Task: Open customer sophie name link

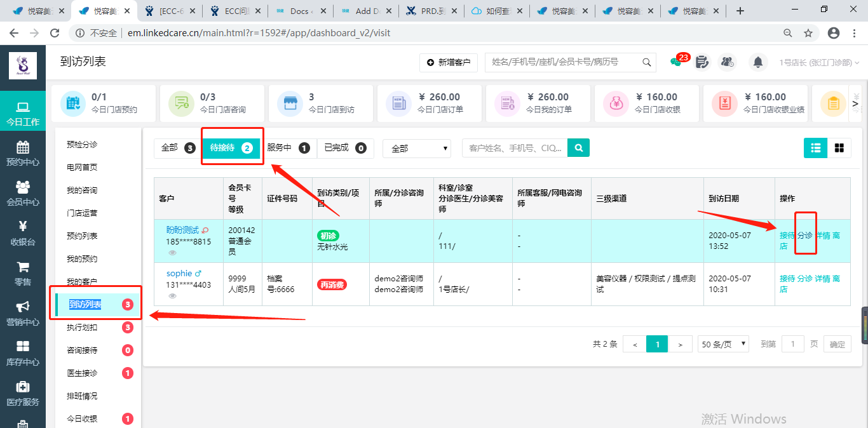Action: [x=179, y=273]
